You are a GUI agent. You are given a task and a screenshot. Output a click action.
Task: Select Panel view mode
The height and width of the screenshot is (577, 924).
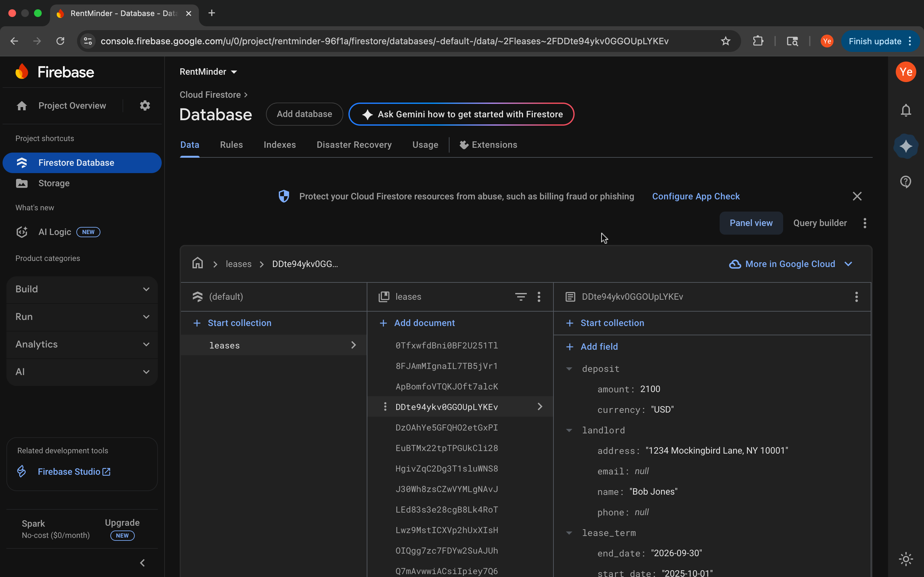click(751, 223)
